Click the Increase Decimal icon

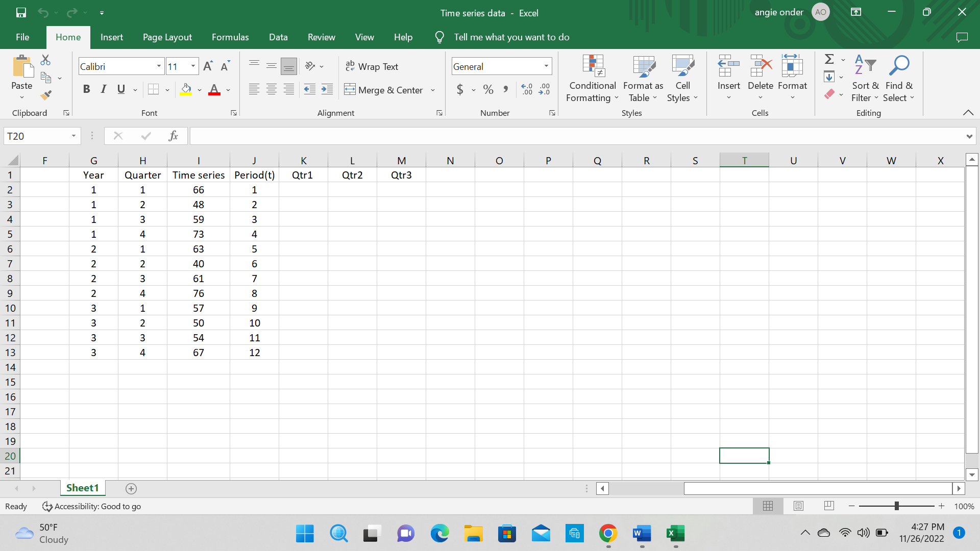[x=527, y=90]
